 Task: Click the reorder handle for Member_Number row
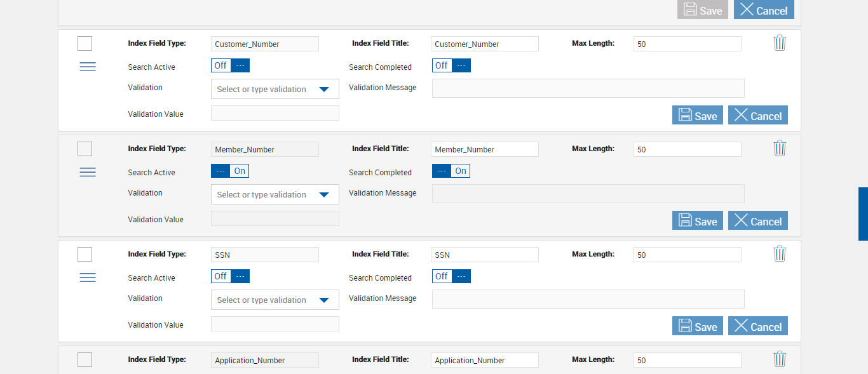(x=88, y=172)
